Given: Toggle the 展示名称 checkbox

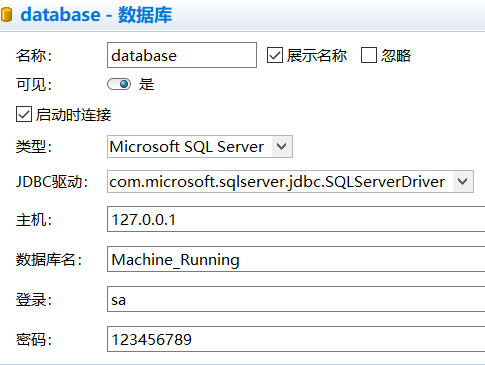Looking at the screenshot, I should [x=275, y=55].
